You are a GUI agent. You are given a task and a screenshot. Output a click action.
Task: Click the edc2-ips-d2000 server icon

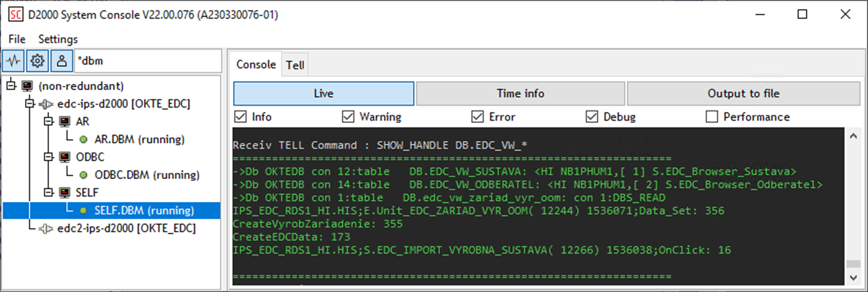[x=46, y=228]
